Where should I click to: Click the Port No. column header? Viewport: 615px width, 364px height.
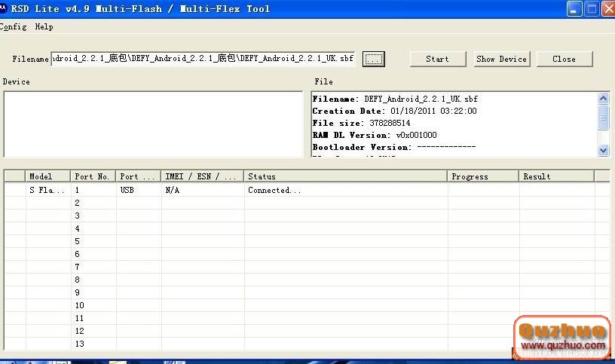(93, 176)
